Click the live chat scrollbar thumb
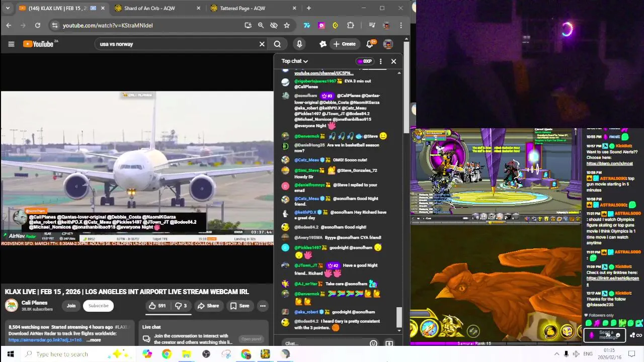This screenshot has height=362, width=644. (x=399, y=317)
